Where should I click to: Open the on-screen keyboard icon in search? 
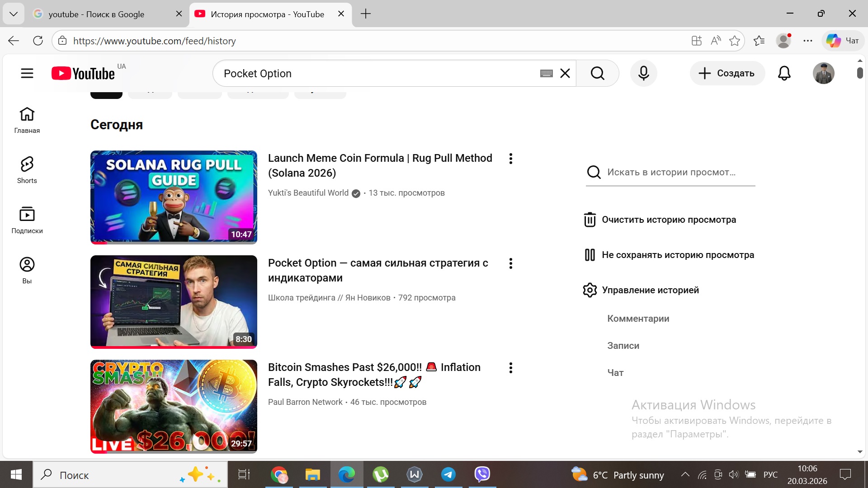pyautogui.click(x=546, y=73)
